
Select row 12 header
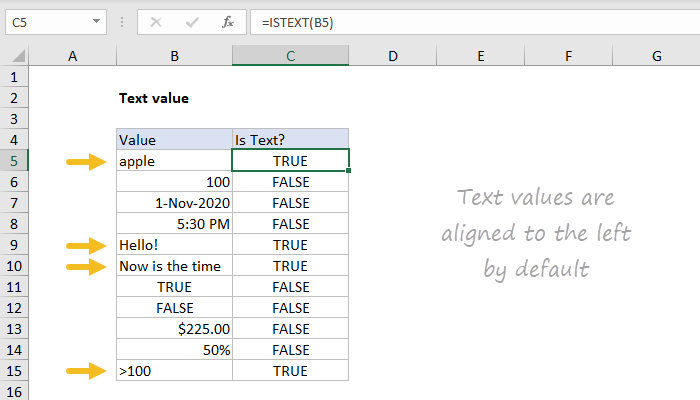pos(14,308)
